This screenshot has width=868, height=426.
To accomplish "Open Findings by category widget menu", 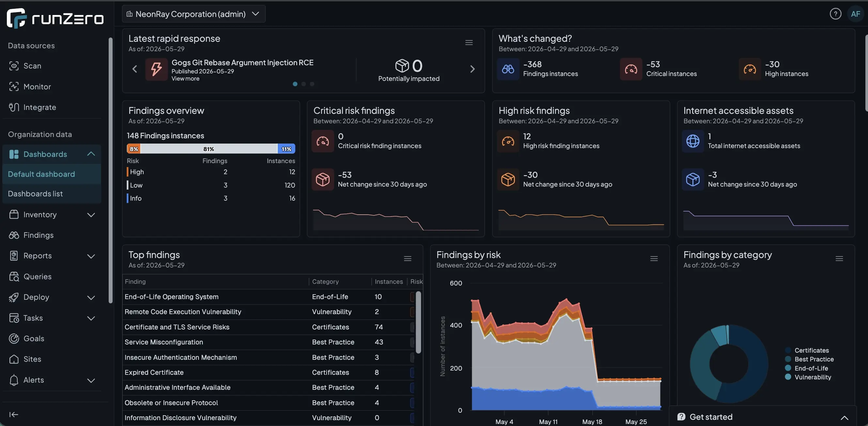I will point(839,259).
